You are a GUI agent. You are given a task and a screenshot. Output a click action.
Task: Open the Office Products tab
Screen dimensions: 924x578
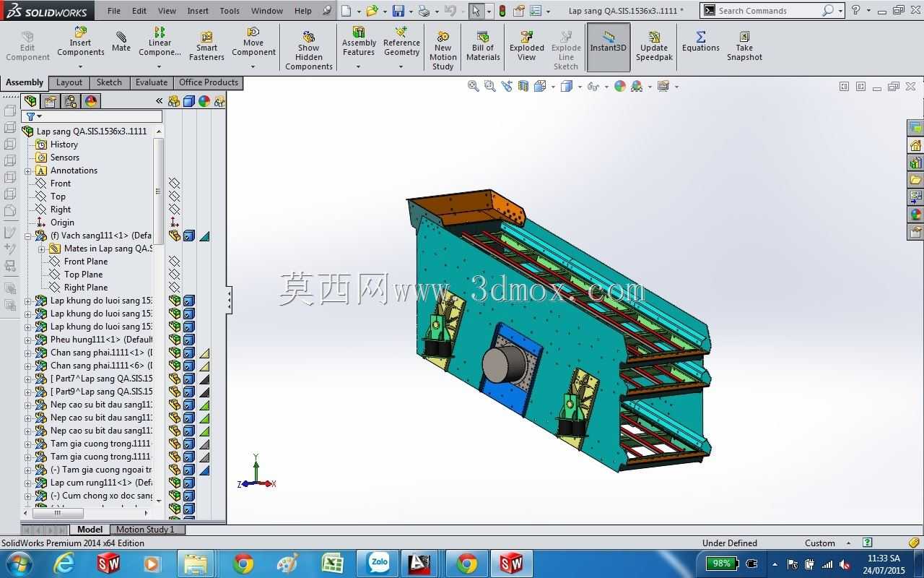[209, 82]
